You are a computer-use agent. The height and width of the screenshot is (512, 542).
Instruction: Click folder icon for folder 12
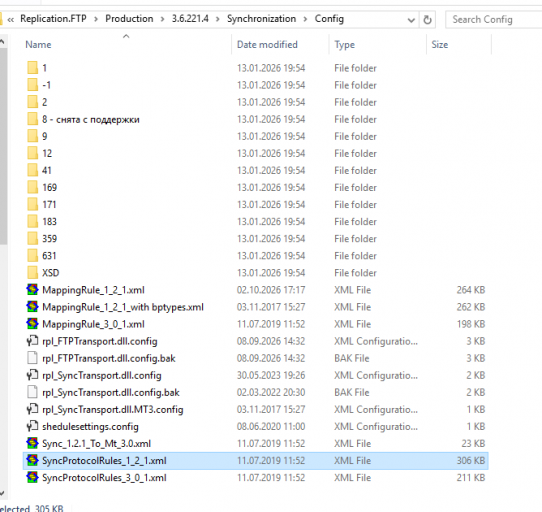[x=32, y=153]
